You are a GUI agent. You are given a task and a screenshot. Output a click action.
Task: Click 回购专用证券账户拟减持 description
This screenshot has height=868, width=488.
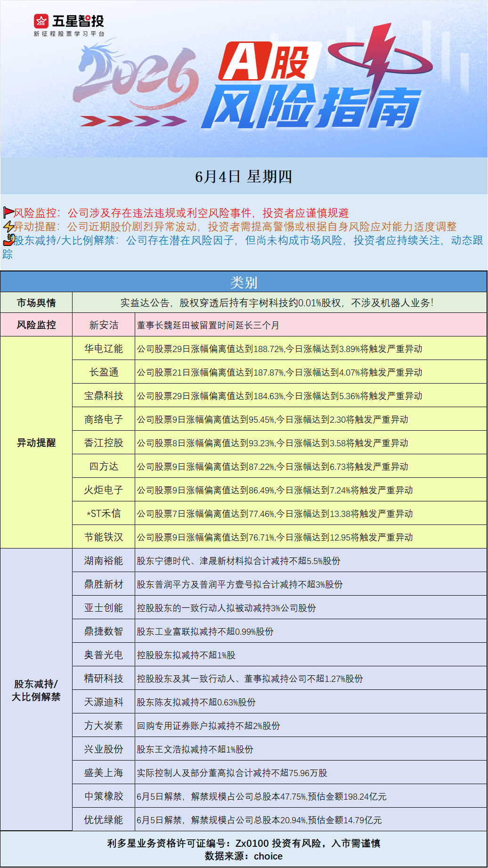click(208, 726)
